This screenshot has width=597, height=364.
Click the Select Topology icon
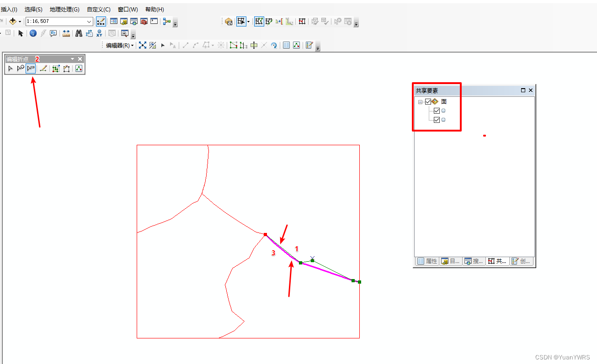coord(229,21)
